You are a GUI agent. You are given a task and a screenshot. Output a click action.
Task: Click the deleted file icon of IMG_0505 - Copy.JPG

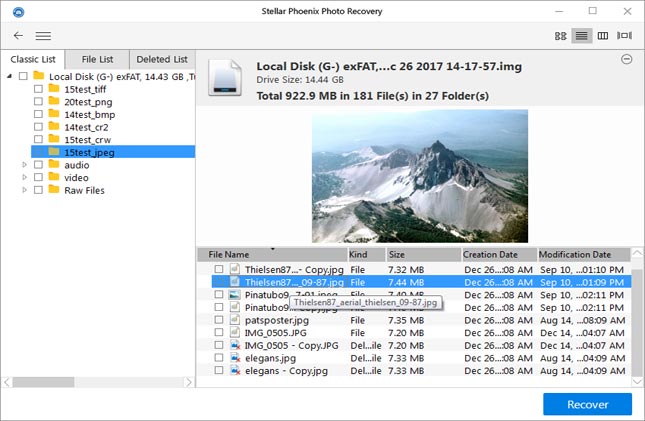pos(235,345)
